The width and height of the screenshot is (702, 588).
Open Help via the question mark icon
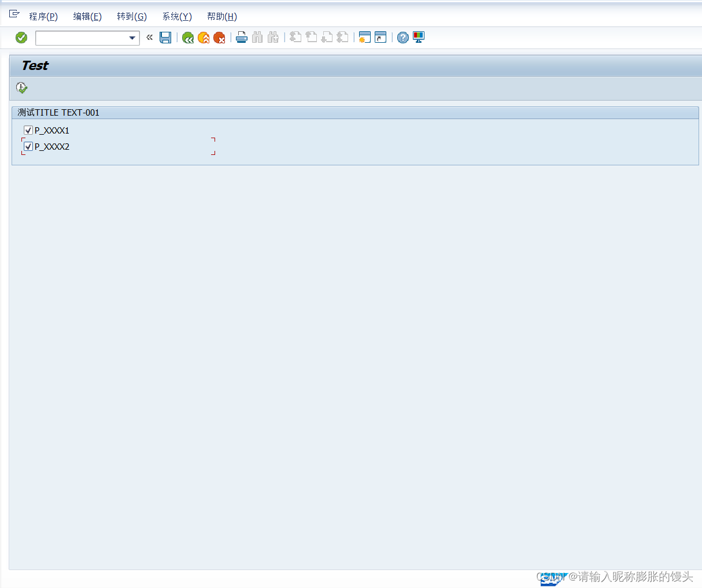coord(403,38)
